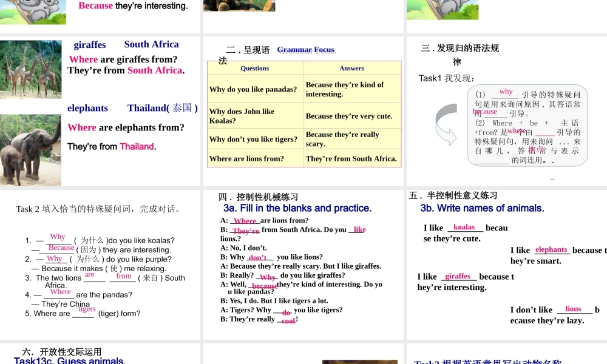Open the Task 2 fill-in dialogue slide
607x364 pixels.
pyautogui.click(x=100, y=265)
